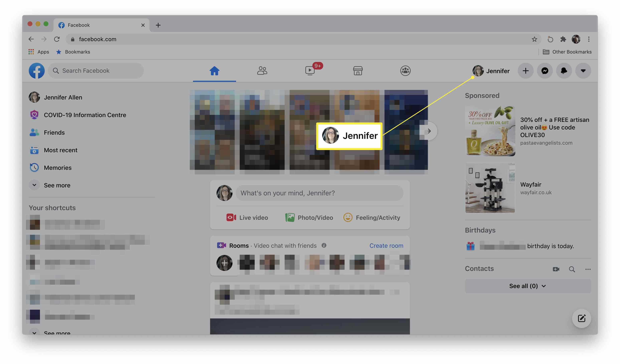Viewport: 620px width, 364px height.
Task: Click new room icon in Contacts
Action: (x=556, y=269)
